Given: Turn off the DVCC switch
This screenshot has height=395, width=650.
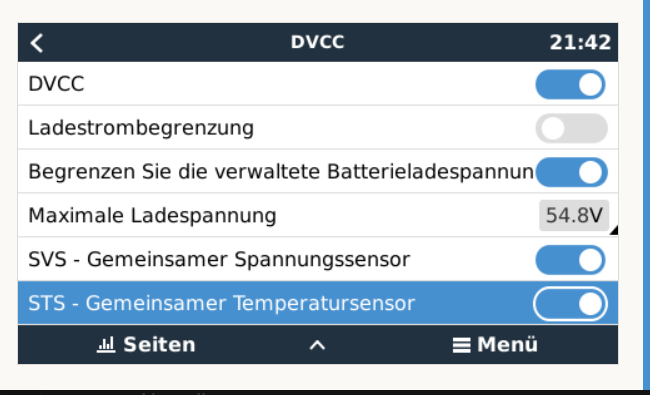Looking at the screenshot, I should point(570,85).
